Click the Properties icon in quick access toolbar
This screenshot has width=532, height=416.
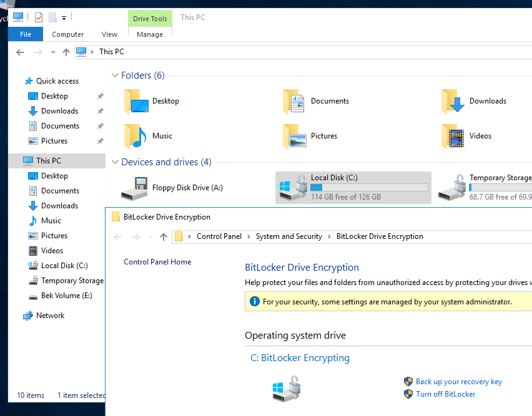click(39, 17)
